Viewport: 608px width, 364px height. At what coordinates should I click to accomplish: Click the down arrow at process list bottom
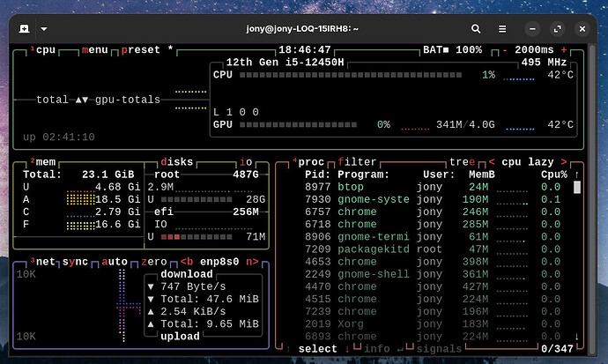[x=577, y=337]
